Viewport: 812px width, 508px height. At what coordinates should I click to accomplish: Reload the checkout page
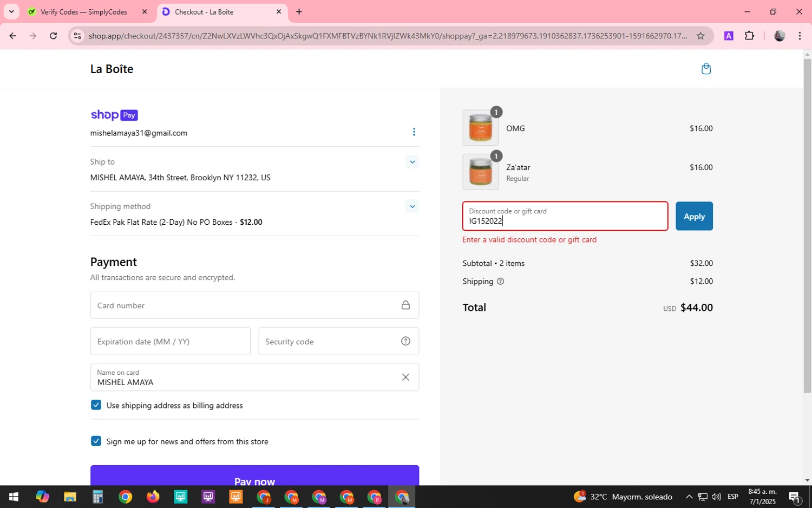point(53,36)
